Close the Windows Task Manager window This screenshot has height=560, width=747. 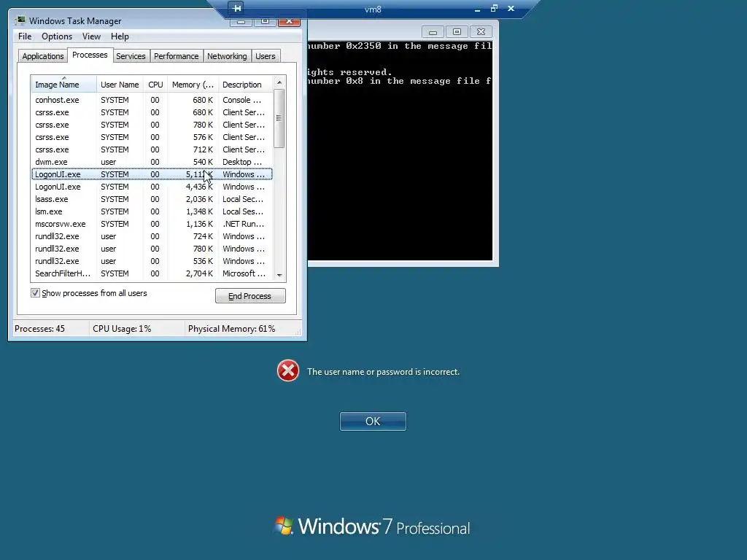coord(289,21)
